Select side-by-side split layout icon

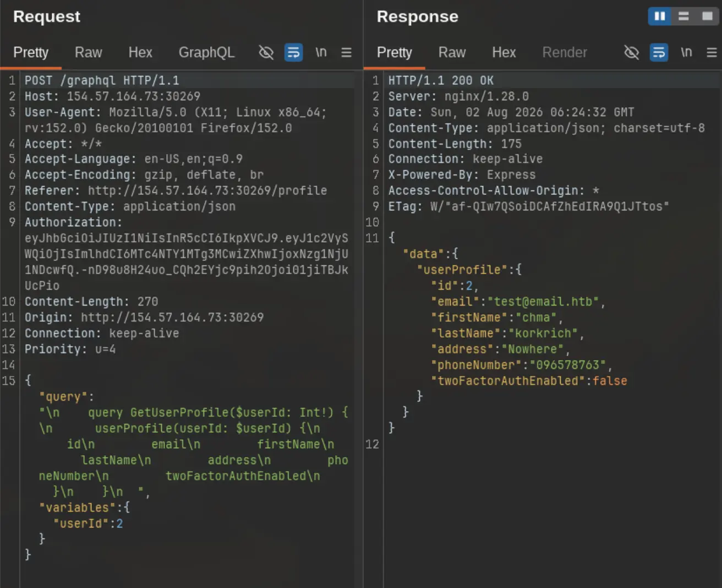coord(660,16)
